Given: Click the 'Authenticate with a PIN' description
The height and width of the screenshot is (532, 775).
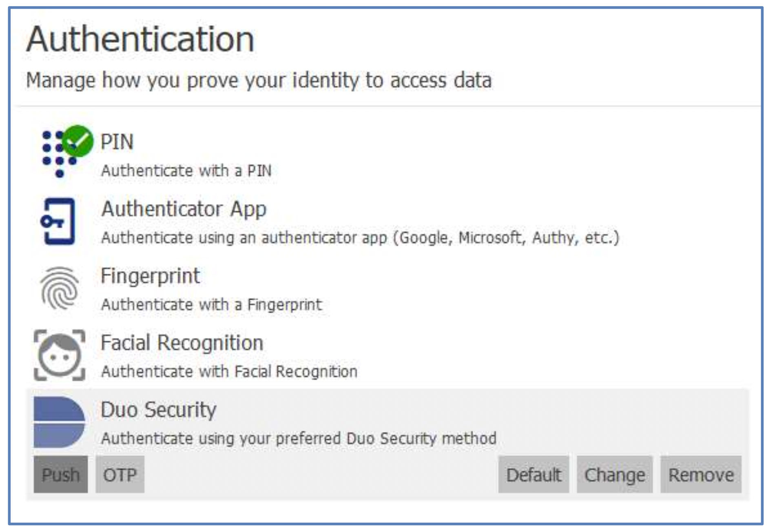Looking at the screenshot, I should click(186, 171).
